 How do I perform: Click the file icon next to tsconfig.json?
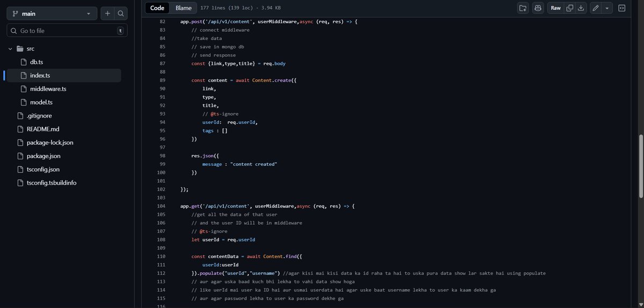point(20,170)
